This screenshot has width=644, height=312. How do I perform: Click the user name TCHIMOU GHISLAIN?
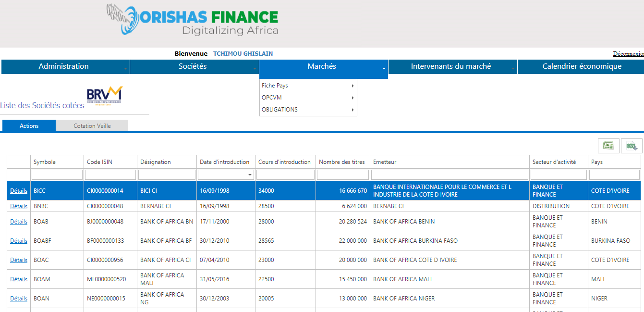point(243,54)
